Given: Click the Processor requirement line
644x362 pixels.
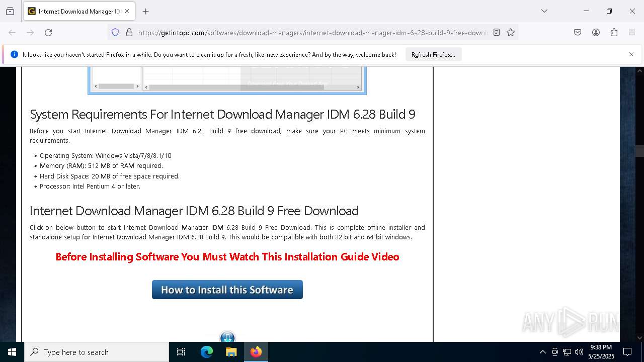Looking at the screenshot, I should tap(90, 187).
